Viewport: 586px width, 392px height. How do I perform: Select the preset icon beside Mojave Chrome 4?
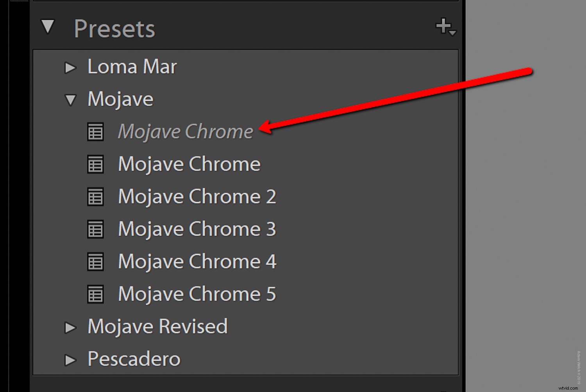95,262
